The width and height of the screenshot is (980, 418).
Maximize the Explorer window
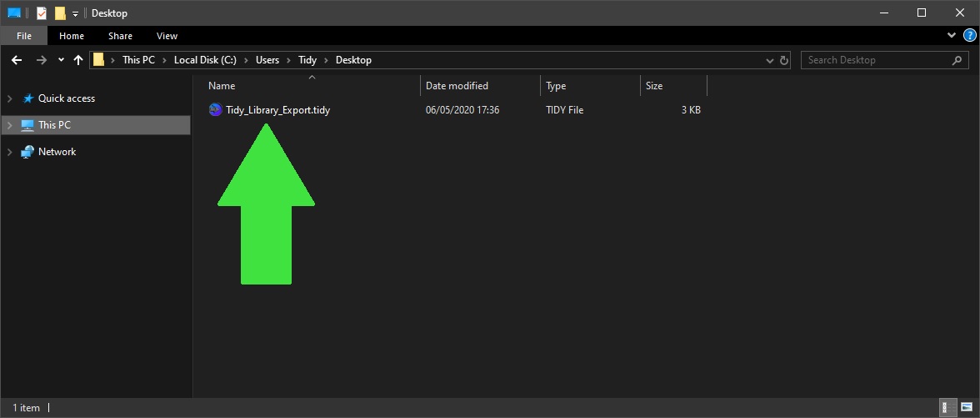tap(922, 13)
